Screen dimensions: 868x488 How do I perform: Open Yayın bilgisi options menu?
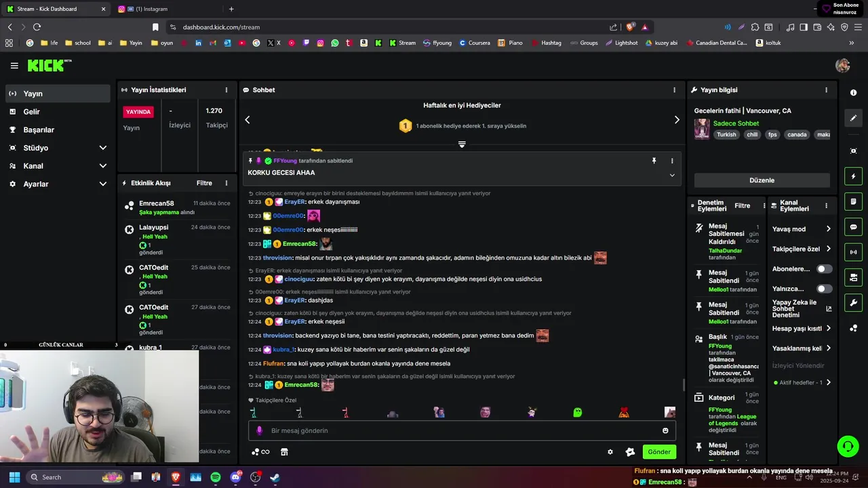pos(826,90)
